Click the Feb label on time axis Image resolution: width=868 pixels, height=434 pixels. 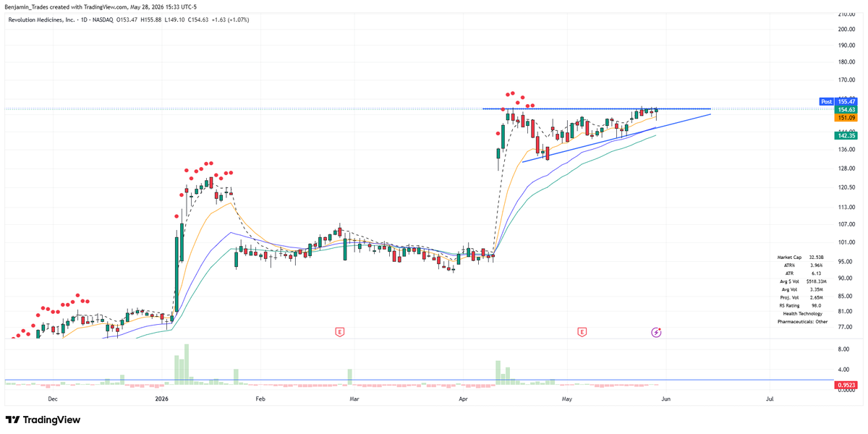tap(260, 399)
